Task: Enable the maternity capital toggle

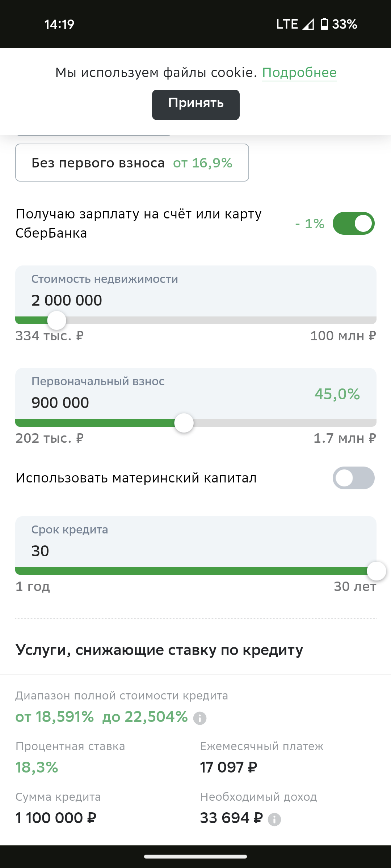Action: 353,478
